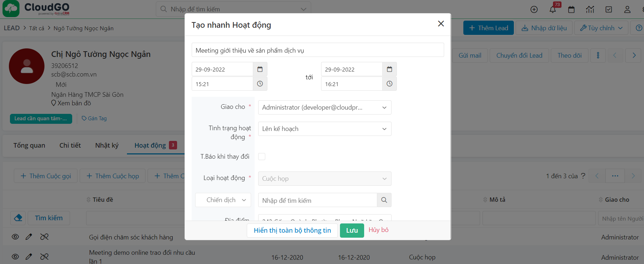
Task: Click the quick-create plus icon in header
Action: click(534, 10)
